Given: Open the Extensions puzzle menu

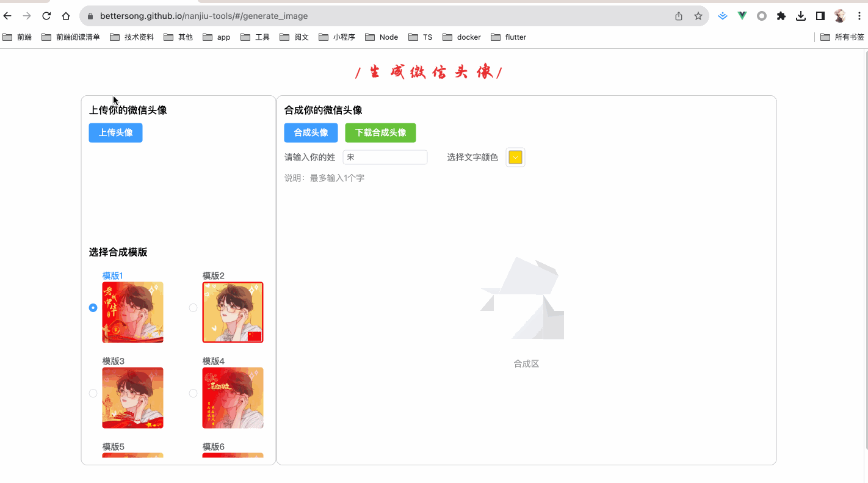Looking at the screenshot, I should coord(781,16).
